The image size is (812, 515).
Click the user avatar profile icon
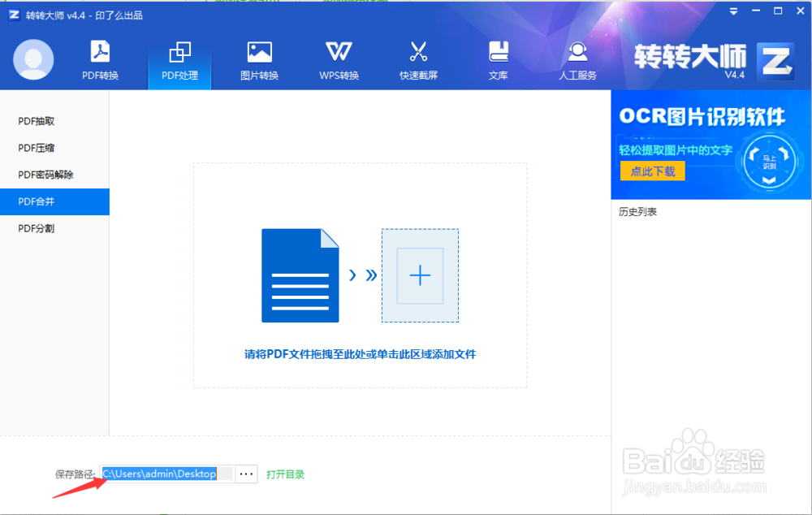click(x=33, y=59)
